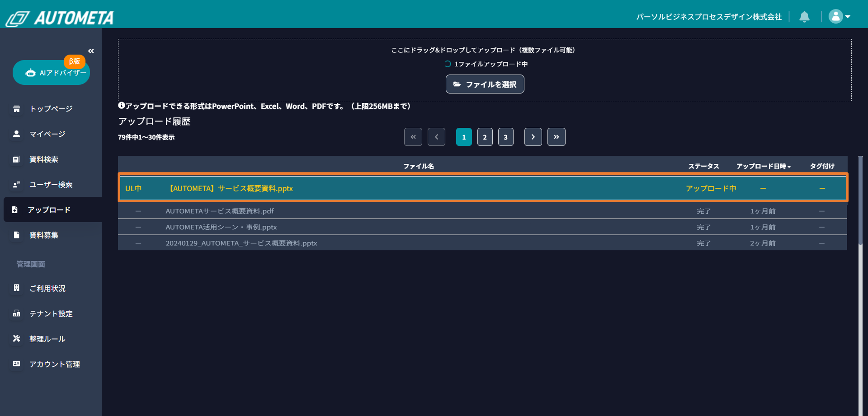Click the AUTOMETA logo
Viewport: 868px width, 416px height.
[x=60, y=18]
